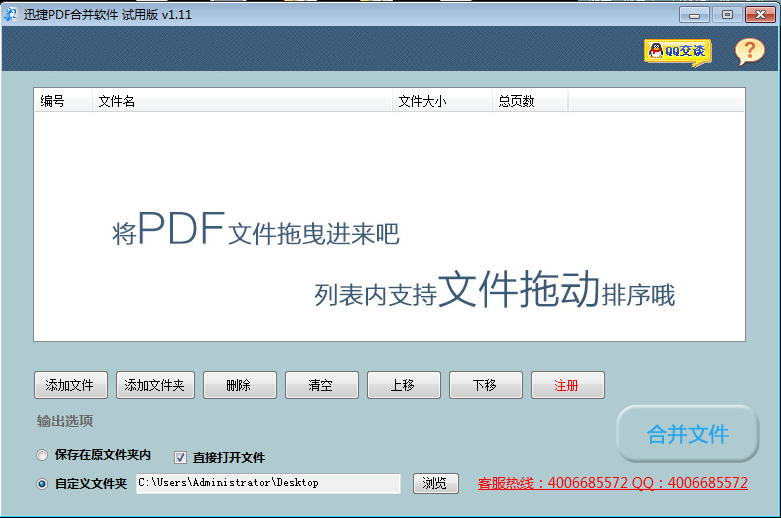This screenshot has width=781, height=518.
Task: Move item down with 下移 button
Action: click(x=485, y=385)
